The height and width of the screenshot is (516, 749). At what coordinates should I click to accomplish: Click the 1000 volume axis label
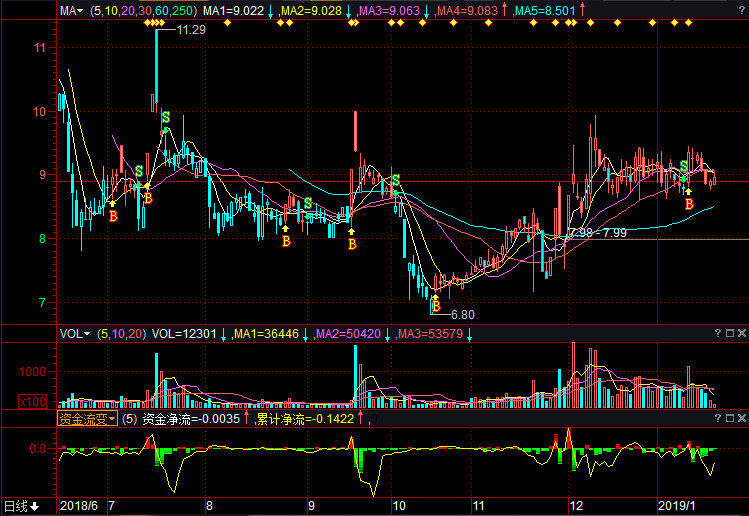(x=32, y=371)
